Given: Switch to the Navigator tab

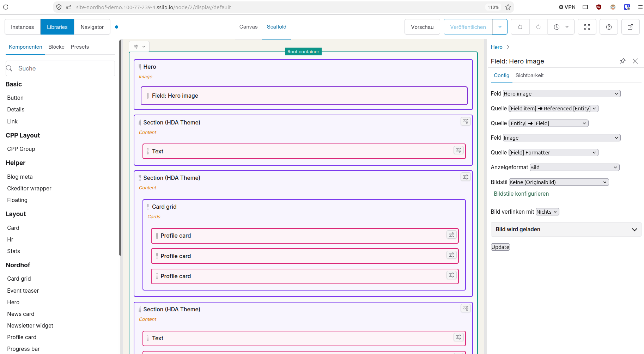Looking at the screenshot, I should click(x=92, y=27).
